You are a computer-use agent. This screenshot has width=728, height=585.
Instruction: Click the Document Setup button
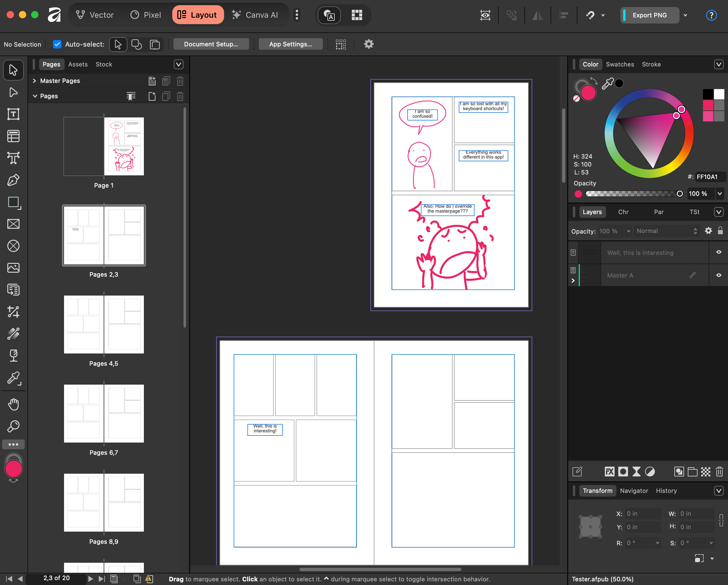tap(211, 44)
